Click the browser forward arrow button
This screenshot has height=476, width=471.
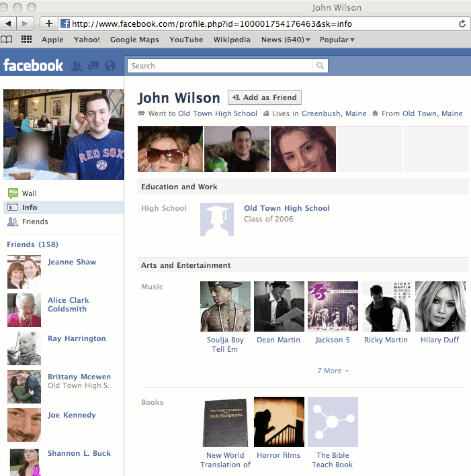(x=24, y=23)
